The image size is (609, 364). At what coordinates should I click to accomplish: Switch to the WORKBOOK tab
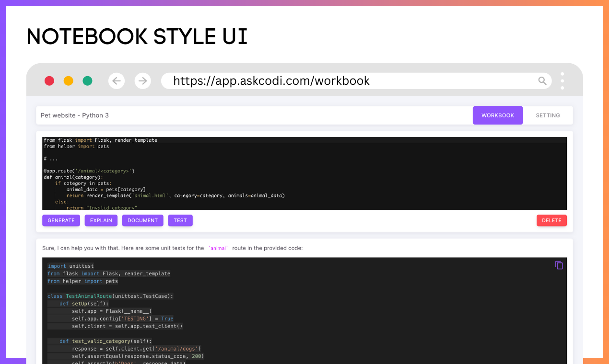[497, 115]
